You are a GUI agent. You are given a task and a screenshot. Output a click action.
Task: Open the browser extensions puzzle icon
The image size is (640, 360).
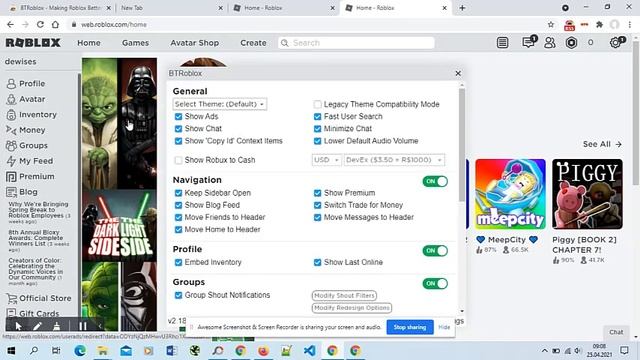pyautogui.click(x=599, y=24)
